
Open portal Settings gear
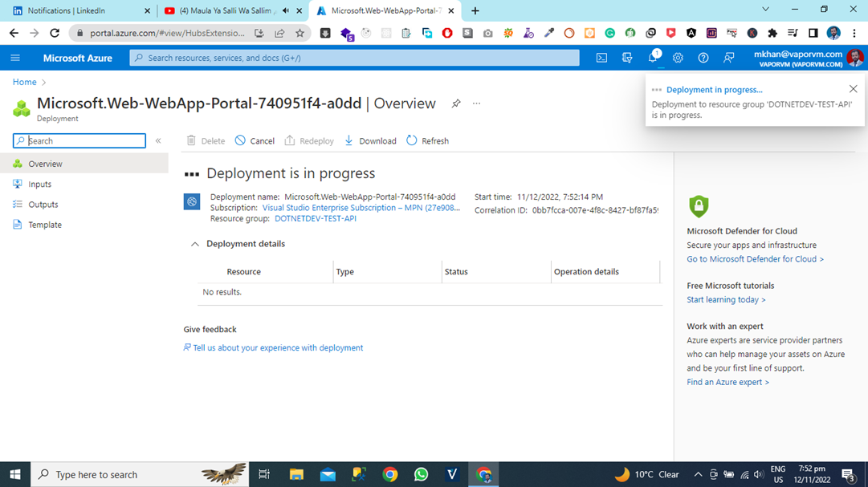[x=678, y=58]
